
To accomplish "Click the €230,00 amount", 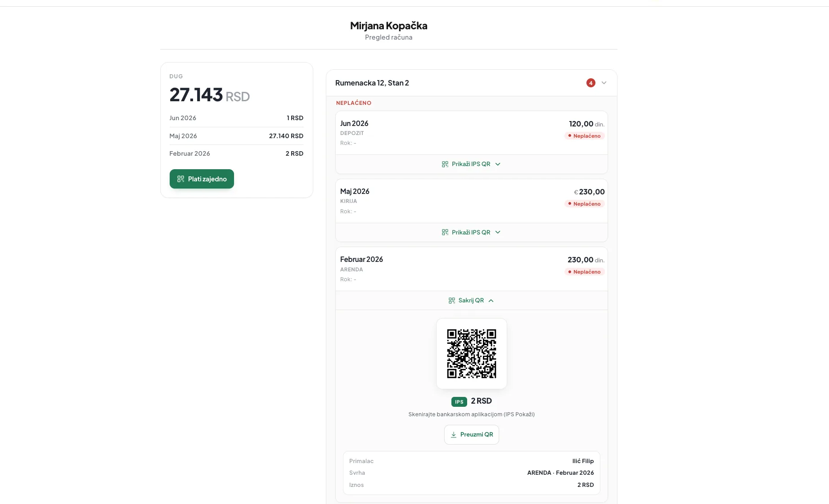I will coord(589,192).
